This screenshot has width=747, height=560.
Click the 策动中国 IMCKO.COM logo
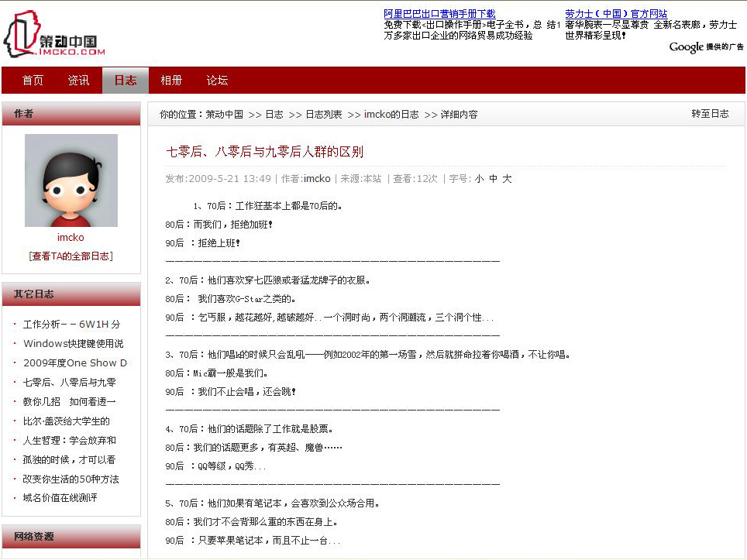tap(53, 34)
